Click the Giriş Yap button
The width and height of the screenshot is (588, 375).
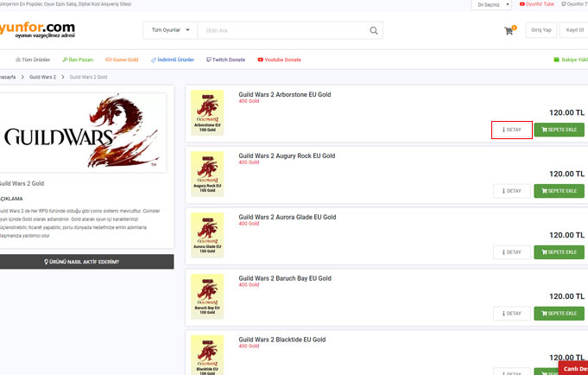[540, 31]
